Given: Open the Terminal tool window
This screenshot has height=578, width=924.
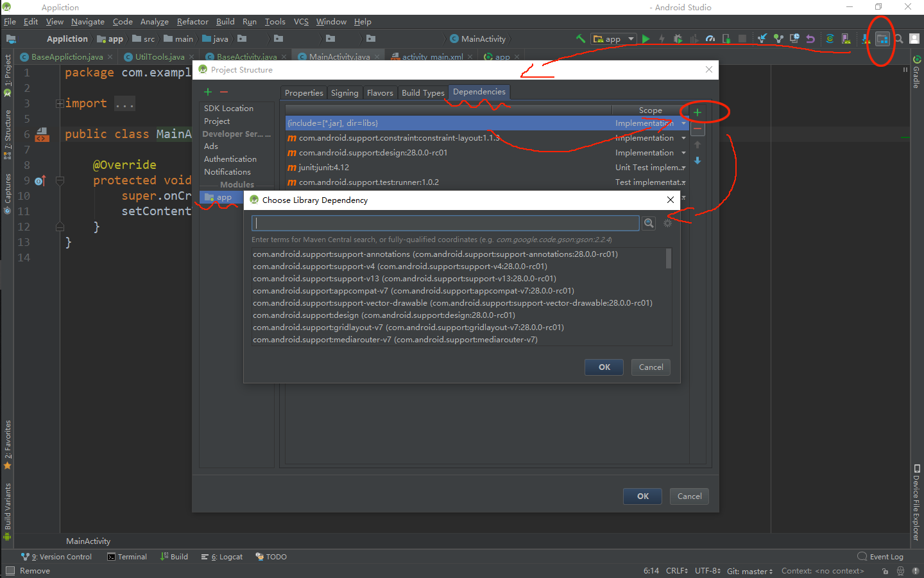Looking at the screenshot, I should (127, 557).
